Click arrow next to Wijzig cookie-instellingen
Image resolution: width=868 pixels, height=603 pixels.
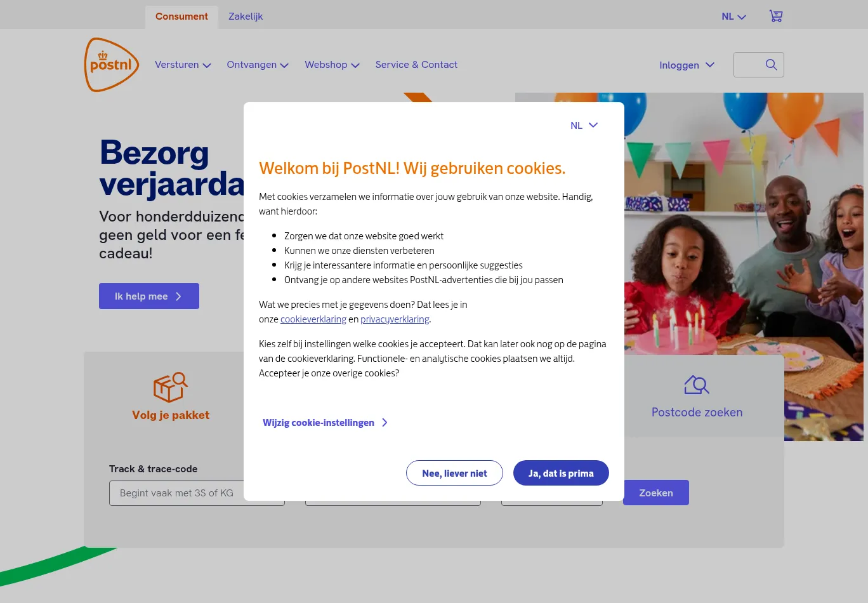(385, 423)
